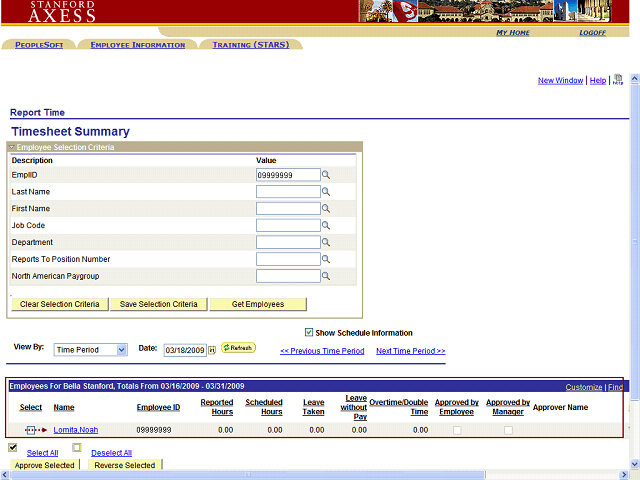Click the Department lookup magnifier icon
Screen dimensions: 640x480
pyautogui.click(x=326, y=243)
